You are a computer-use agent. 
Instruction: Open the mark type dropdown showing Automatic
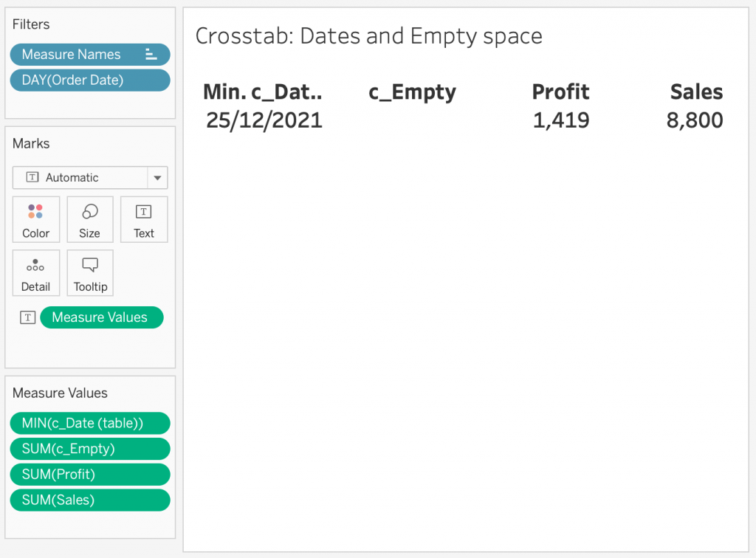coord(81,177)
